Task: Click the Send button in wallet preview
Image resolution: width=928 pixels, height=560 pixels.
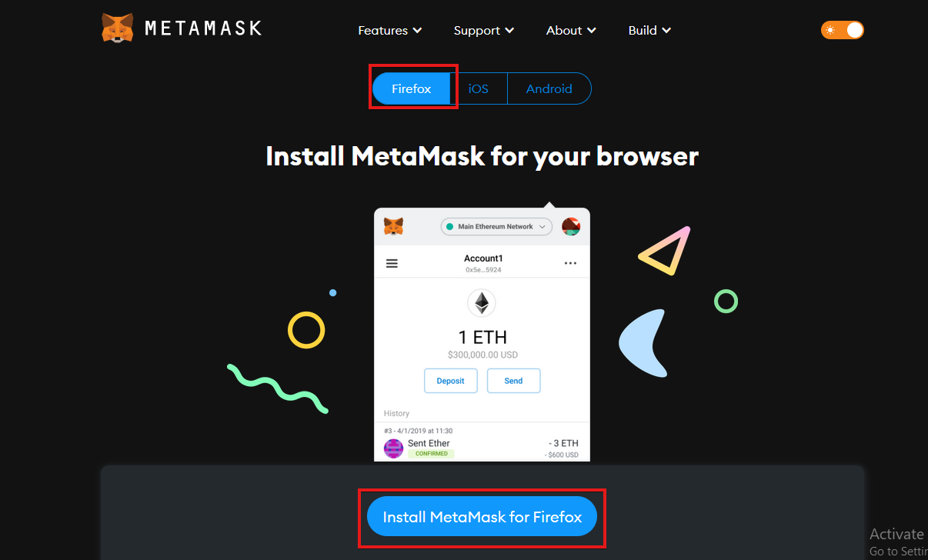Action: pos(513,381)
